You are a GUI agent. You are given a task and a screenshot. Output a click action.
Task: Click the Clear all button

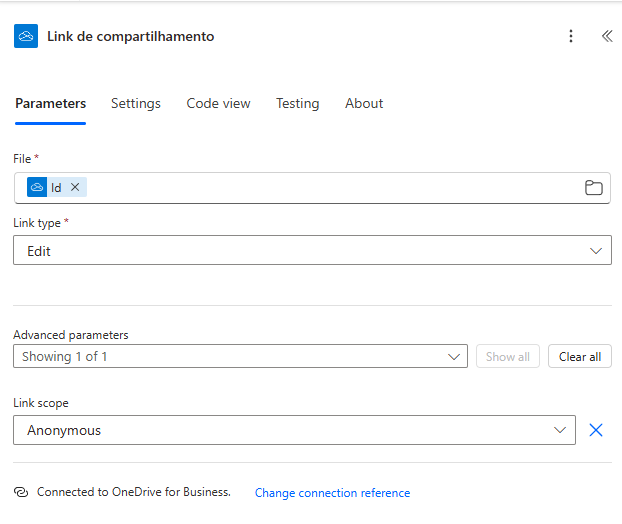pos(579,356)
